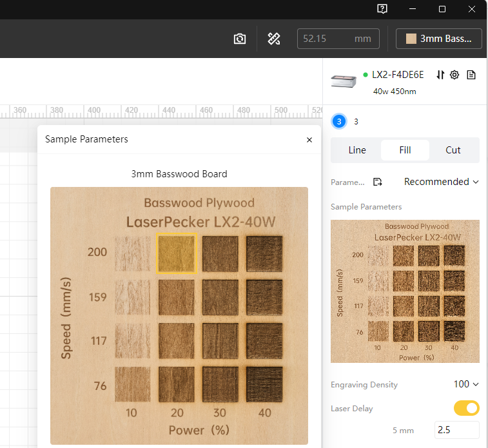Select the blue layer 3 circle
The height and width of the screenshot is (448, 488).
(339, 121)
